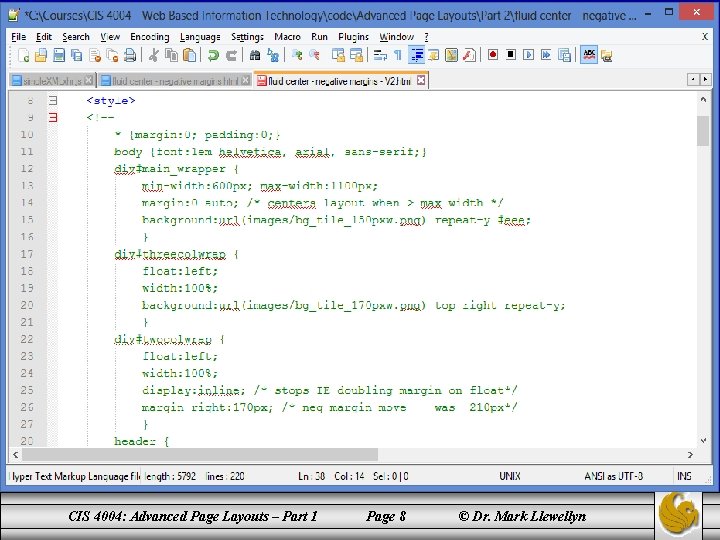Toggle word wrap in toolbar

pos(380,56)
